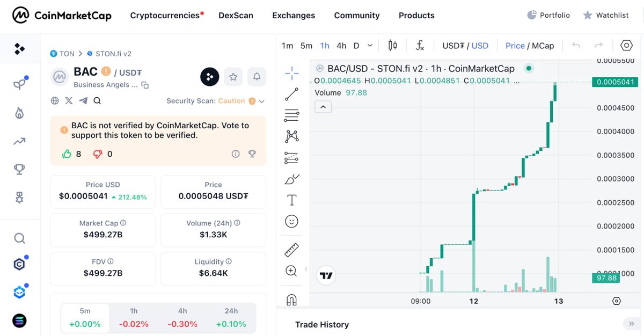Click the chart undo arrow

576,46
